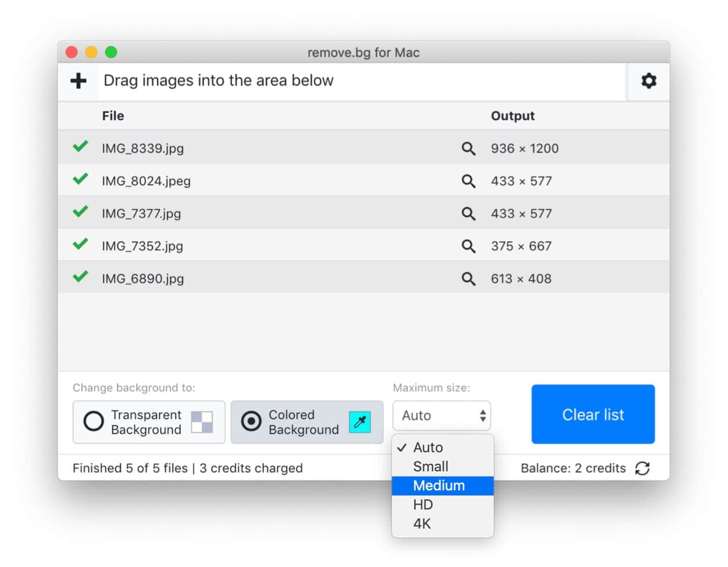Click the transparent checkerboard preview icon
The width and height of the screenshot is (728, 567).
(x=202, y=422)
